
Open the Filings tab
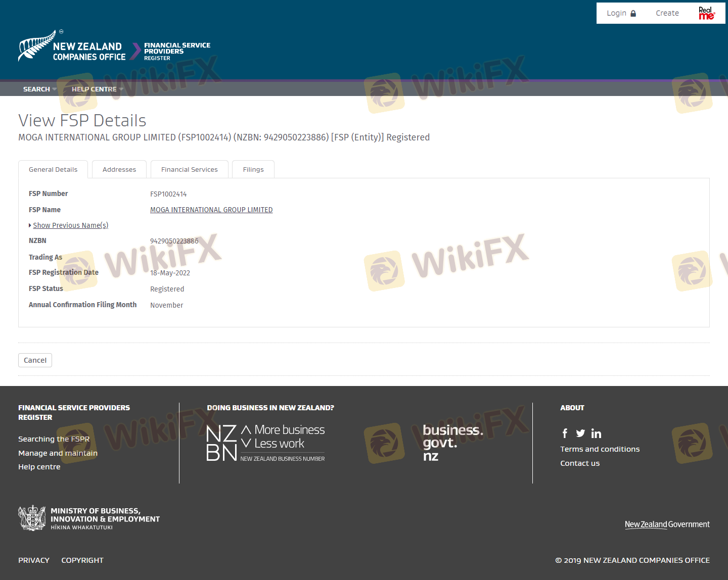point(253,170)
